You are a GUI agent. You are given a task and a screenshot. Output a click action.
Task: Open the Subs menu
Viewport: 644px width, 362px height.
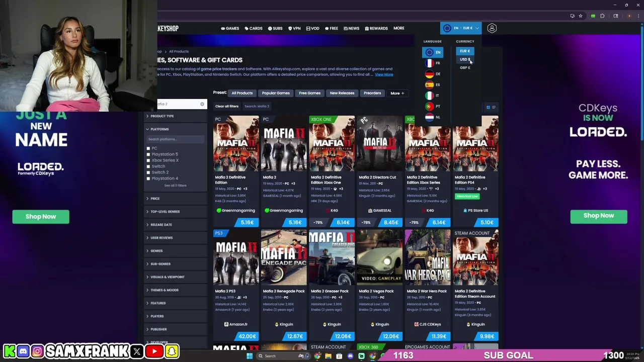275,28
